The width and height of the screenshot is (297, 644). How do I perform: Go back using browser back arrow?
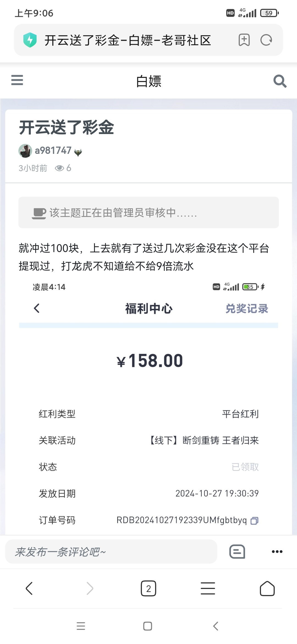tap(29, 588)
